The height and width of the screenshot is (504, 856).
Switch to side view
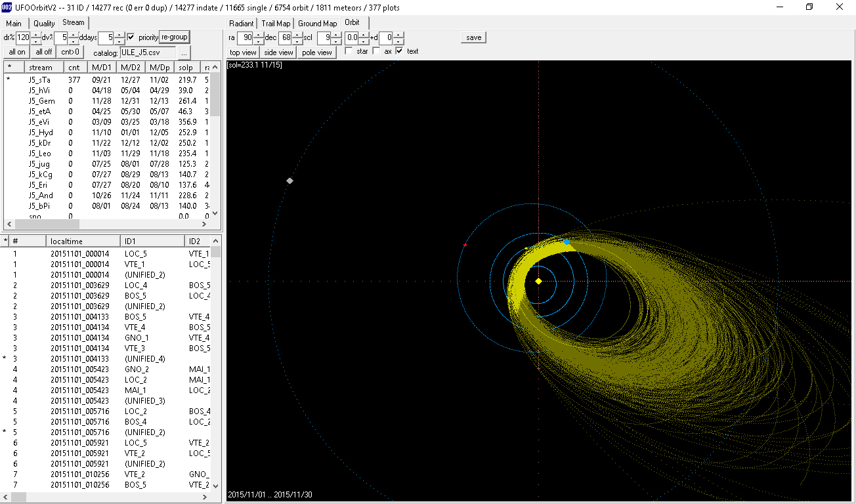pos(278,52)
